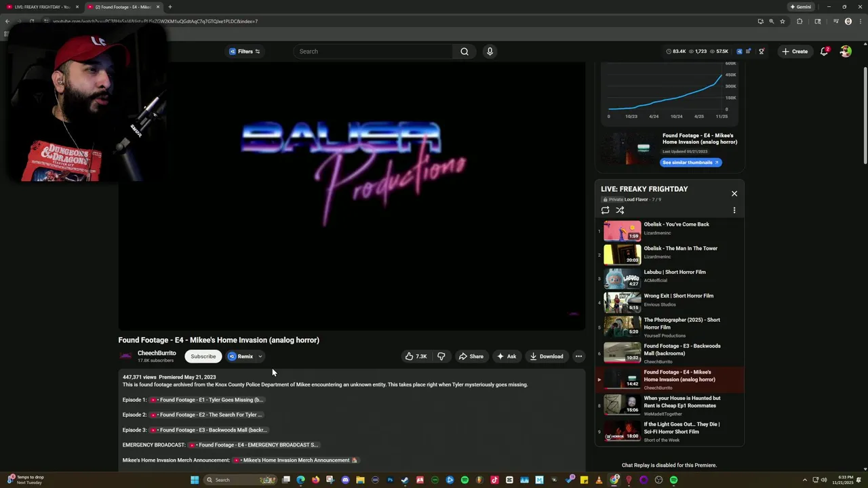Toggle playlist loop
868x488 pixels.
click(606, 210)
